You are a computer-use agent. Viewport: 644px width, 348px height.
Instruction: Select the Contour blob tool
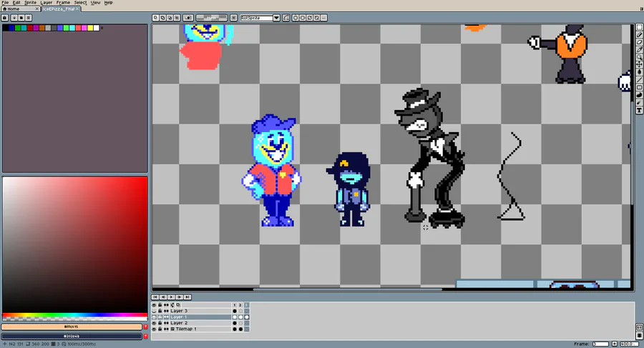(640, 95)
